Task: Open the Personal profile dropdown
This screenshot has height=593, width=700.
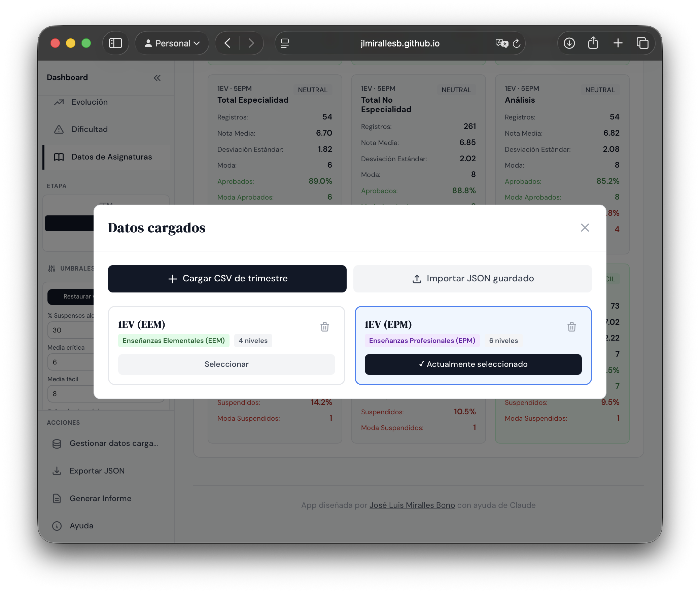Action: coord(172,43)
